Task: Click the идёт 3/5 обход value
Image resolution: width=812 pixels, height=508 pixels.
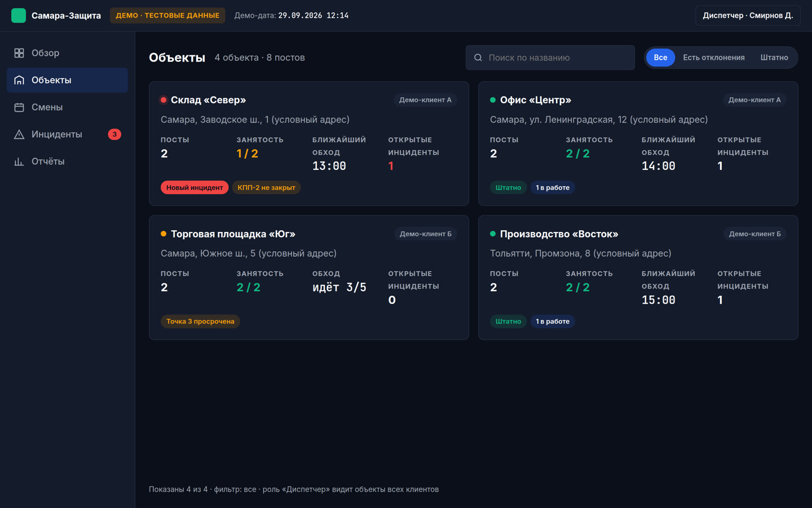Action: pos(339,287)
